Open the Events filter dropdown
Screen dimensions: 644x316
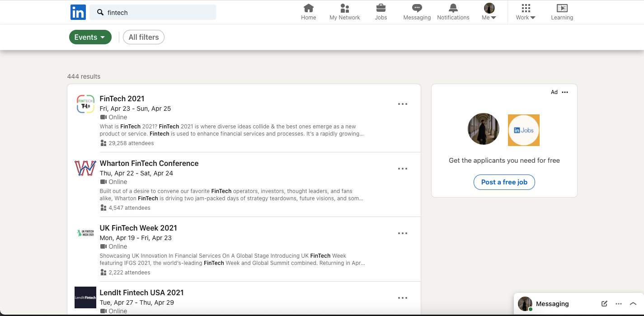[x=90, y=37]
